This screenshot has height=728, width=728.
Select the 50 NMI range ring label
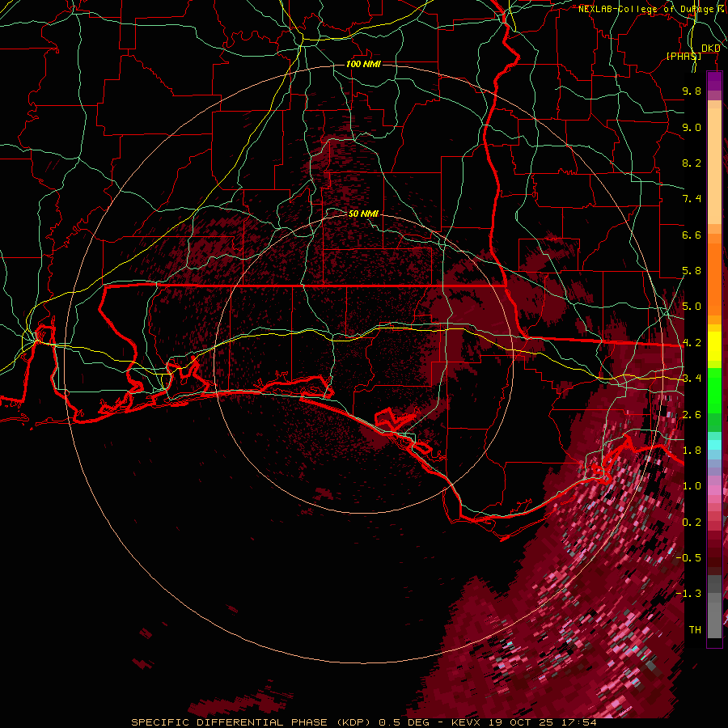pos(363,214)
